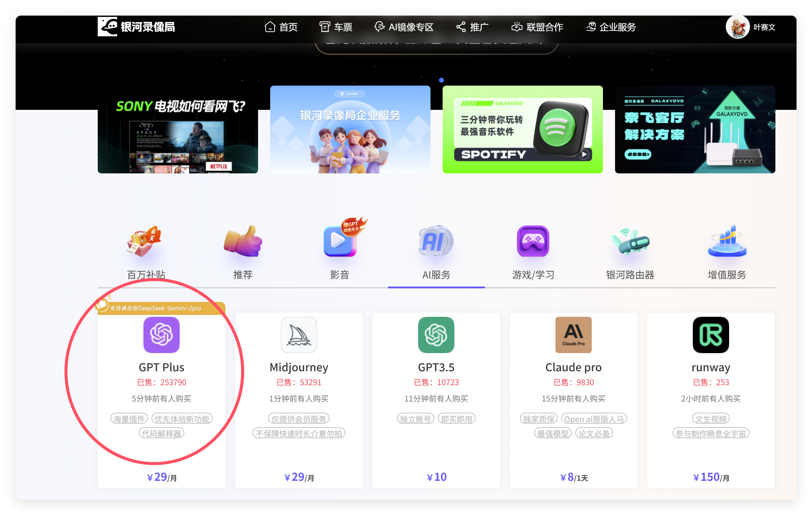This screenshot has height=515, width=812.
Task: Open the 银河录像局企业服务 banner
Action: coord(350,130)
